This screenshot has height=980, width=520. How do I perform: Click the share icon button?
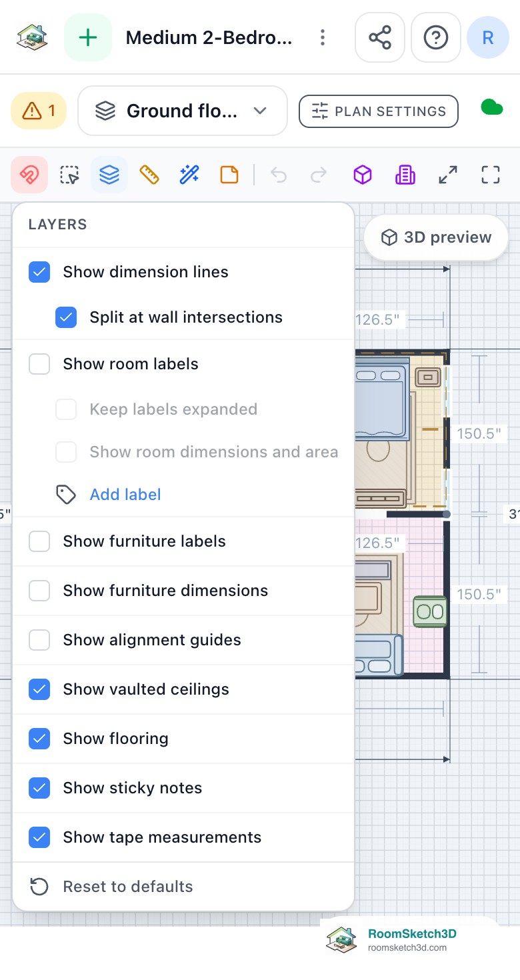tap(380, 37)
